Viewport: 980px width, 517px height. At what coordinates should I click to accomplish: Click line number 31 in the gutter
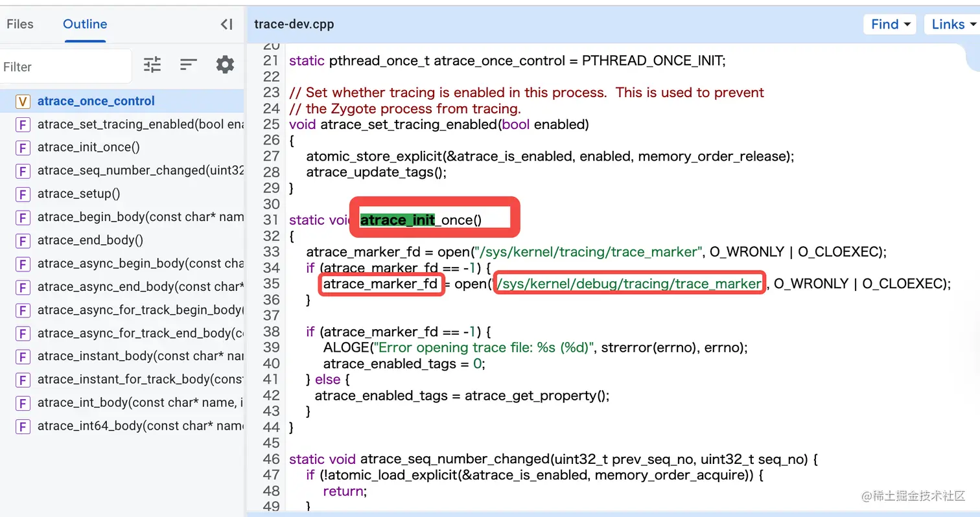pyautogui.click(x=271, y=220)
